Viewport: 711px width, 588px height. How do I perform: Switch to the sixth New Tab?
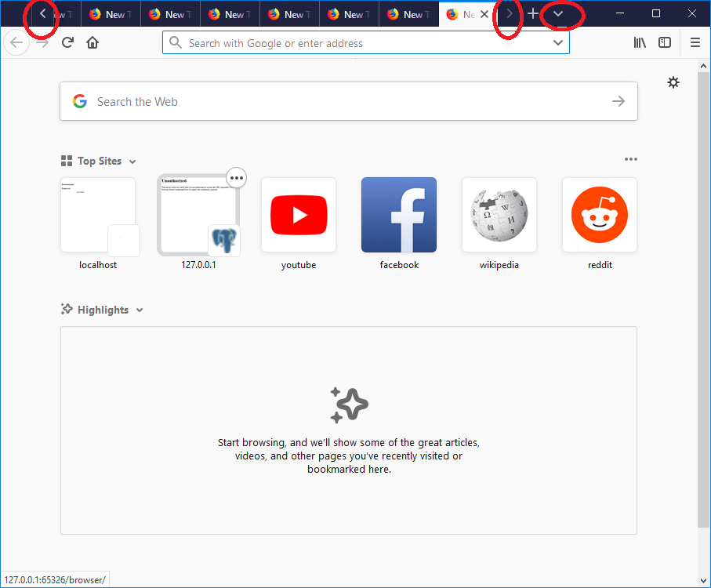[349, 15]
